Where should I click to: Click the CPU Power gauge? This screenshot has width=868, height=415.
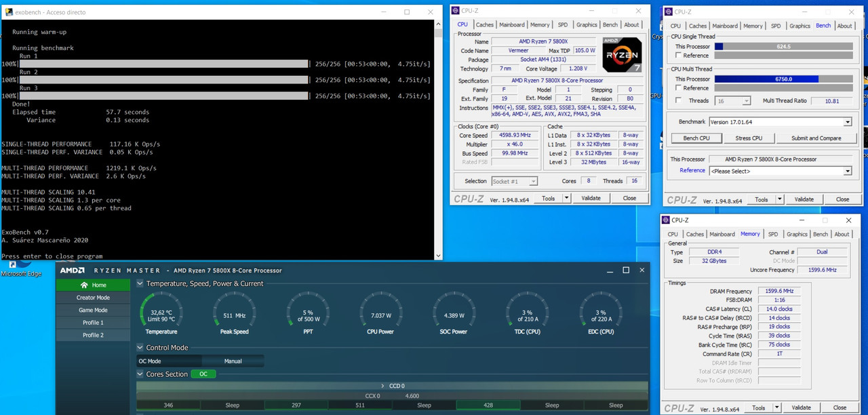[x=381, y=314]
